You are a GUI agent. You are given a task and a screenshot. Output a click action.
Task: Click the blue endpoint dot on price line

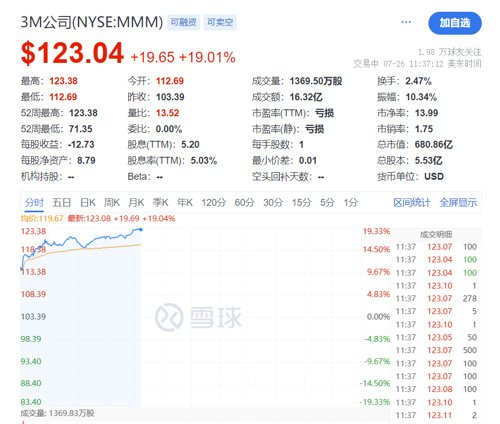[x=141, y=229]
